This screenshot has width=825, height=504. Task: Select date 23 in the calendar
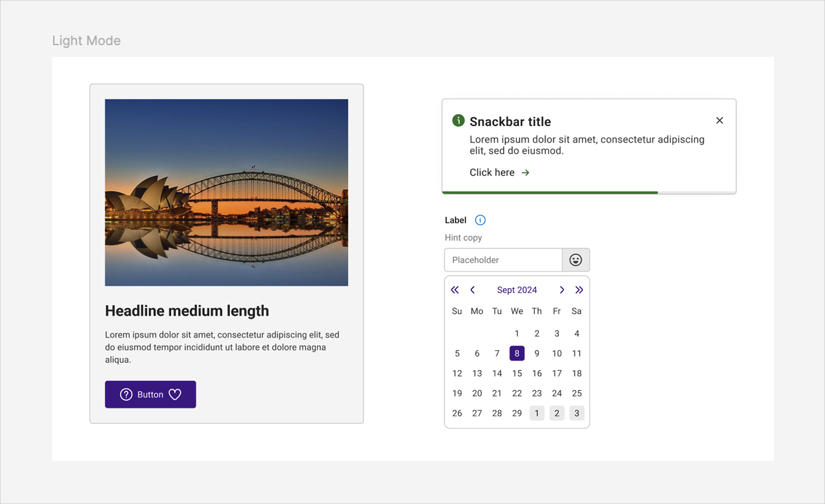click(537, 393)
